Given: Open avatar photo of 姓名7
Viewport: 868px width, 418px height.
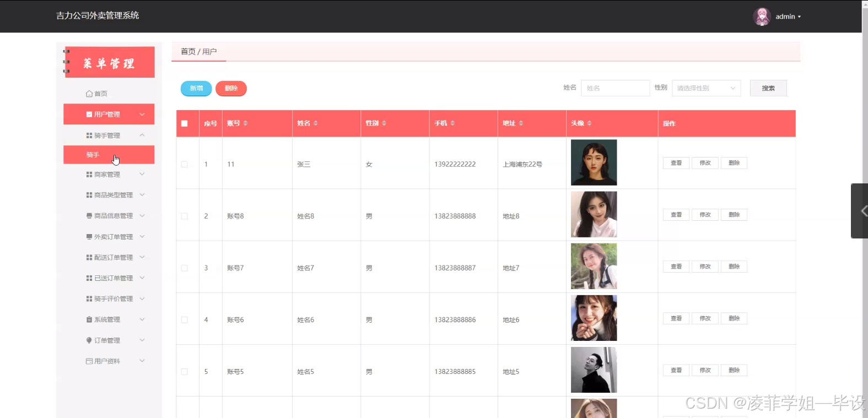Looking at the screenshot, I should click(x=594, y=266).
